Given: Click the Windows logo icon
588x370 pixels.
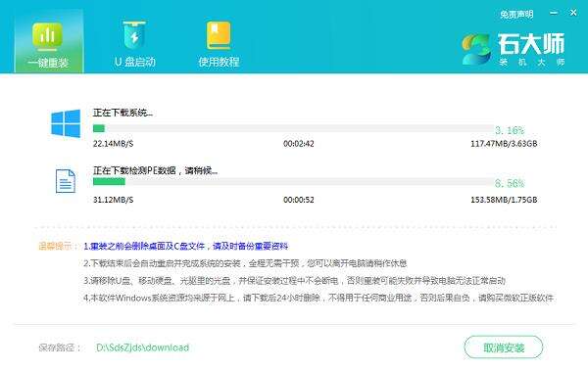Looking at the screenshot, I should point(66,123).
